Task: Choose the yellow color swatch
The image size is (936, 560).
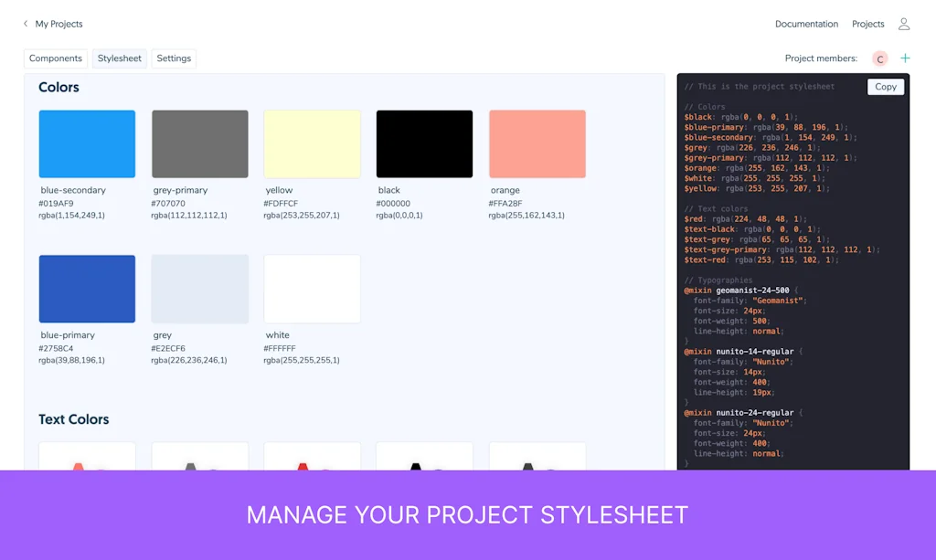Action: pos(312,144)
